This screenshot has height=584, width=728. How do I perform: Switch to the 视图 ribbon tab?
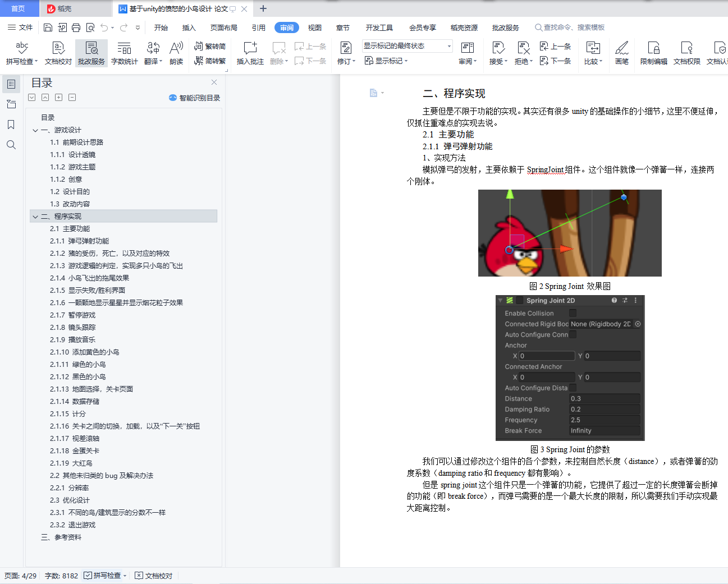(315, 27)
